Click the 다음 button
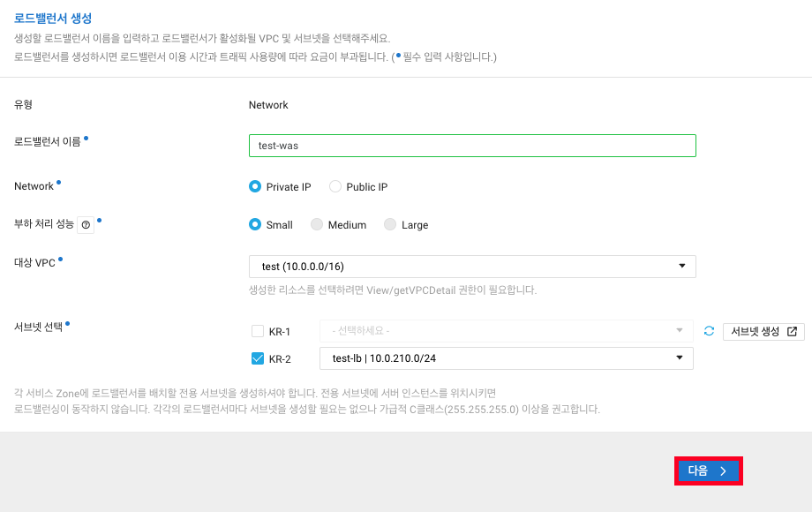812x512 pixels. click(x=709, y=471)
